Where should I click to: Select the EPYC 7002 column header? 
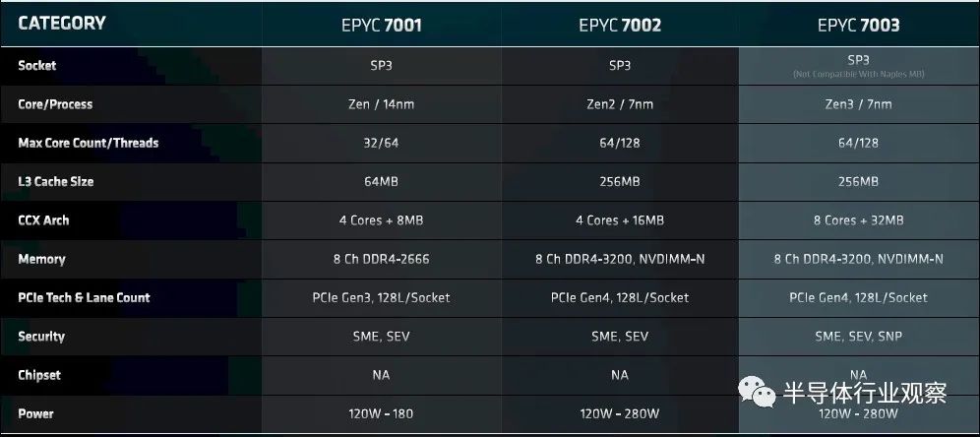[x=620, y=25]
